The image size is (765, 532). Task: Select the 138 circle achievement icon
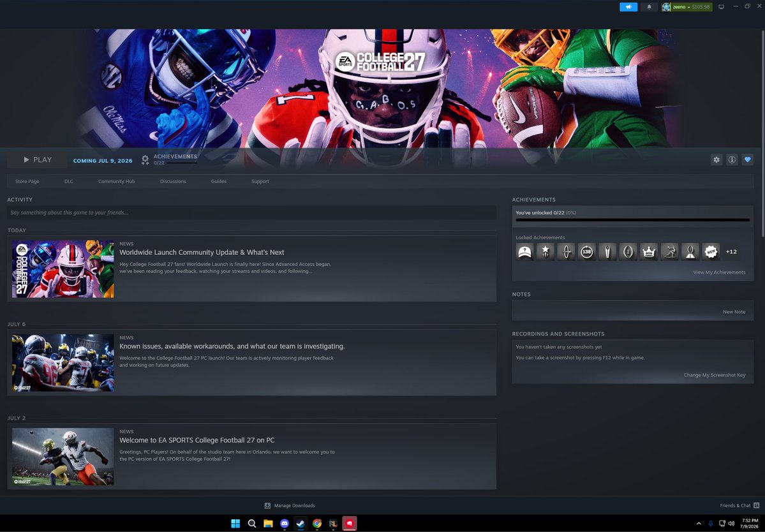pyautogui.click(x=586, y=251)
